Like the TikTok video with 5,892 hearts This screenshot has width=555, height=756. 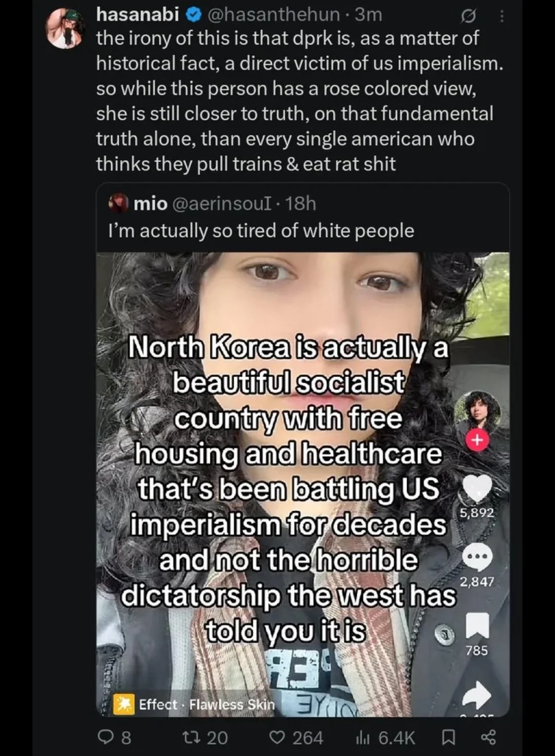(477, 489)
